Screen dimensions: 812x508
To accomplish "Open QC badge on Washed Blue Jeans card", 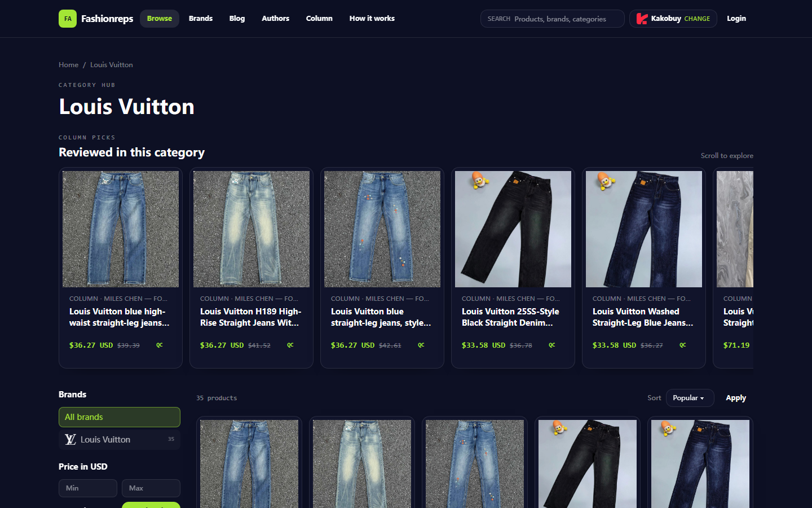I will click(683, 345).
